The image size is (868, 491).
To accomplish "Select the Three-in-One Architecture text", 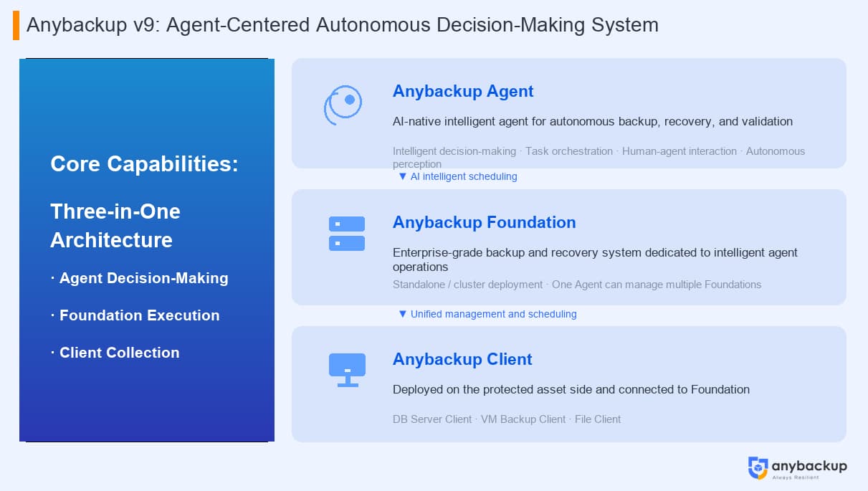I will click(x=115, y=225).
